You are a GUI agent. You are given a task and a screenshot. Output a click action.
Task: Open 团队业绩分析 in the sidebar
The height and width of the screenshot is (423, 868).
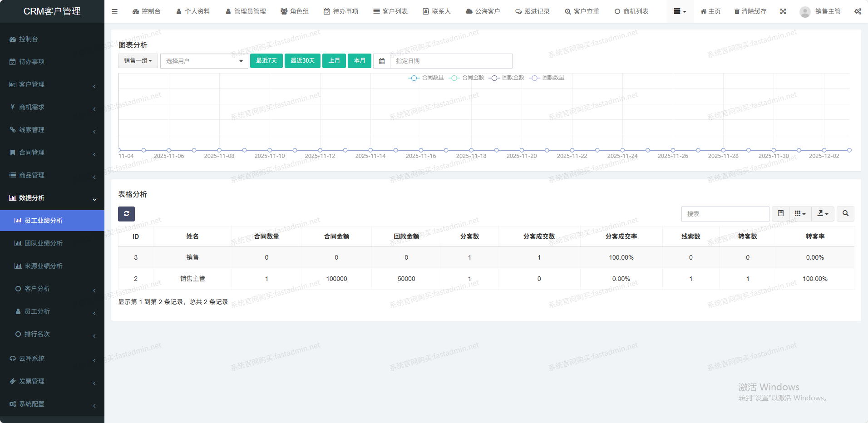(44, 243)
